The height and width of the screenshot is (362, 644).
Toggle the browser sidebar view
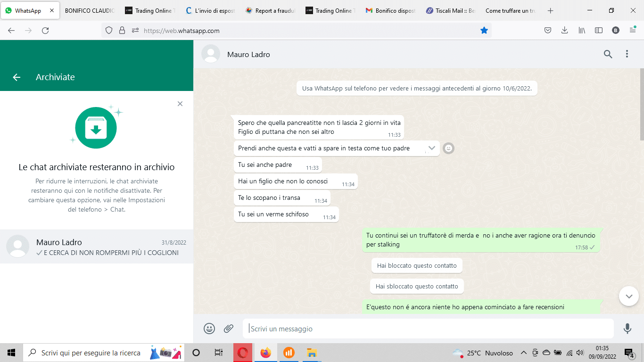point(599,31)
